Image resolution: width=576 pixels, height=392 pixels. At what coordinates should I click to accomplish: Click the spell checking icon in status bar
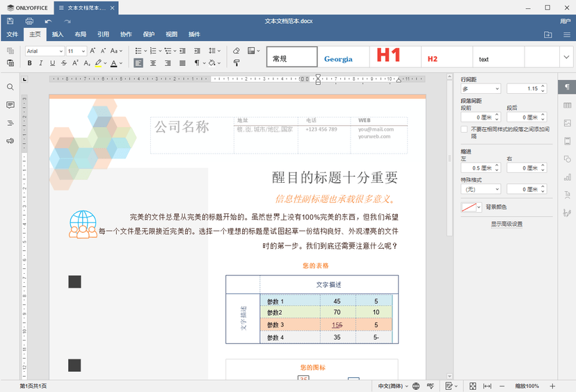pos(430,386)
